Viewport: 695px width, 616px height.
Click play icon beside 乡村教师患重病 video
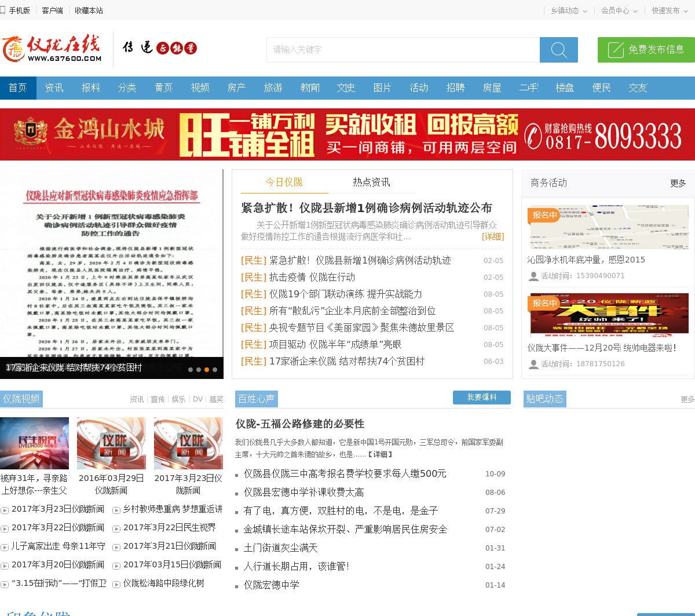point(116,510)
